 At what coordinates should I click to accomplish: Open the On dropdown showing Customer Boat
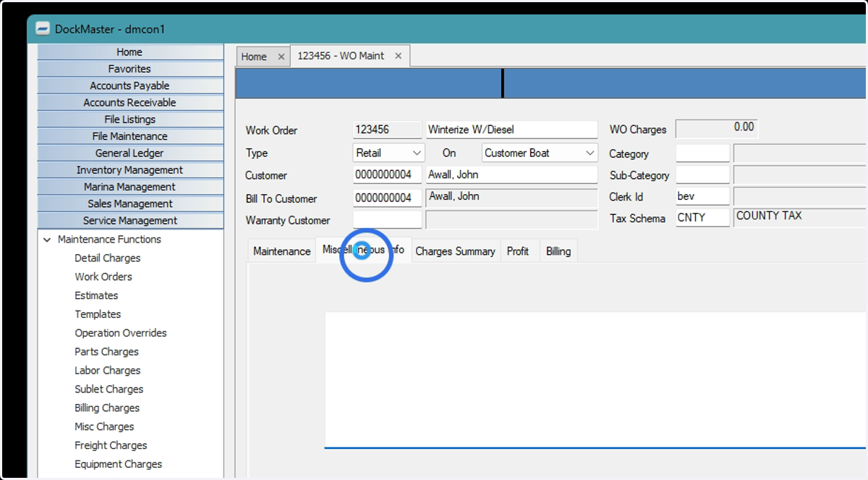[540, 153]
